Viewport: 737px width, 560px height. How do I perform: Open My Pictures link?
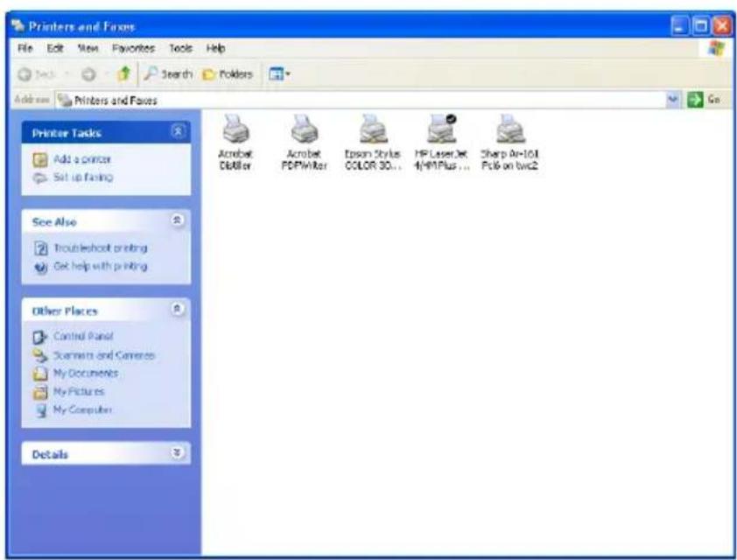pyautogui.click(x=79, y=391)
